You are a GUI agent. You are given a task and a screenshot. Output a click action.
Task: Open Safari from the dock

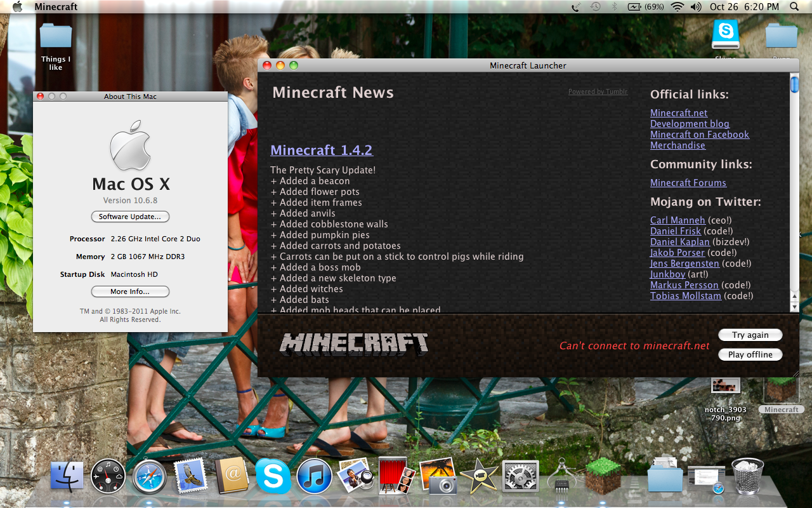pos(150,476)
